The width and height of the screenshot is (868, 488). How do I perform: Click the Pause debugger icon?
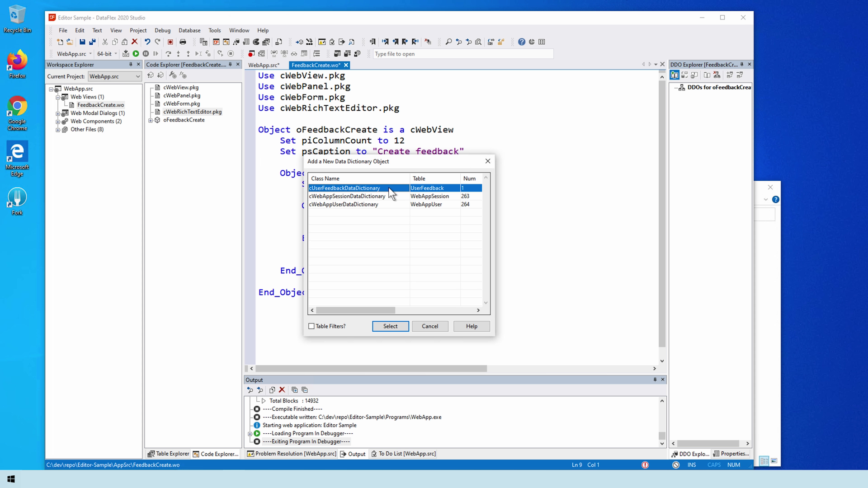coord(146,54)
